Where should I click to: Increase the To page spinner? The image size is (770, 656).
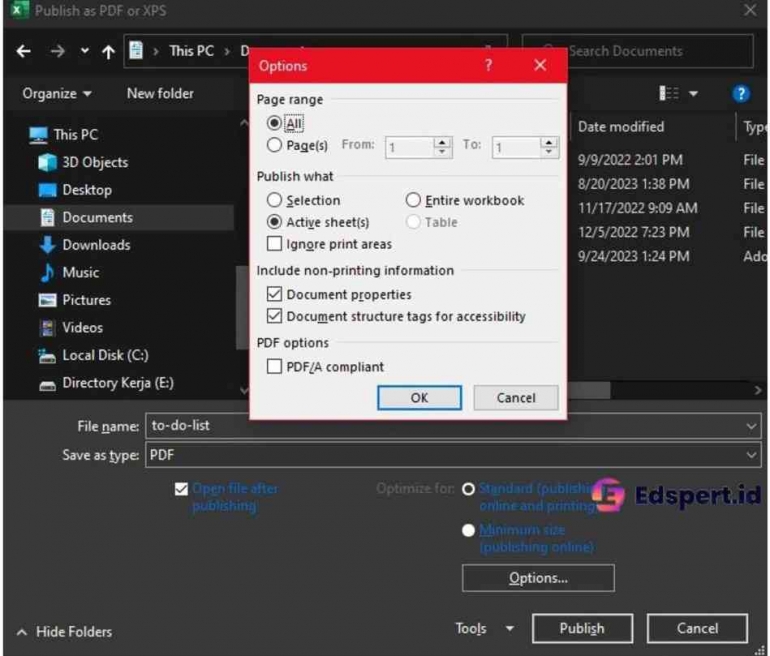pyautogui.click(x=549, y=142)
